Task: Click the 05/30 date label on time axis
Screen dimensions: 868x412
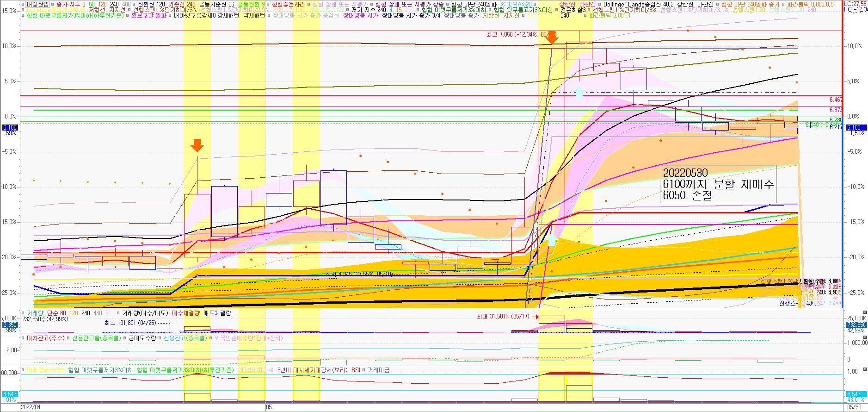Action: pyautogui.click(x=854, y=407)
